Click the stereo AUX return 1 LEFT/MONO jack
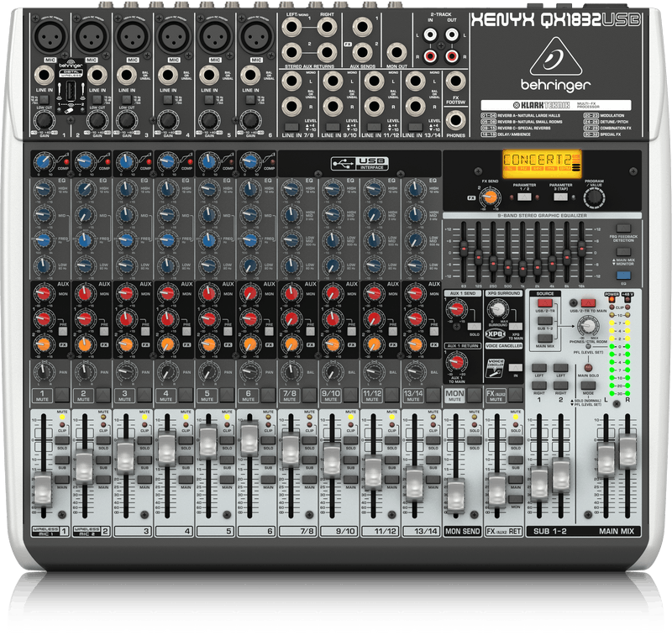Viewport: 672px width, 641px height. pos(291,27)
